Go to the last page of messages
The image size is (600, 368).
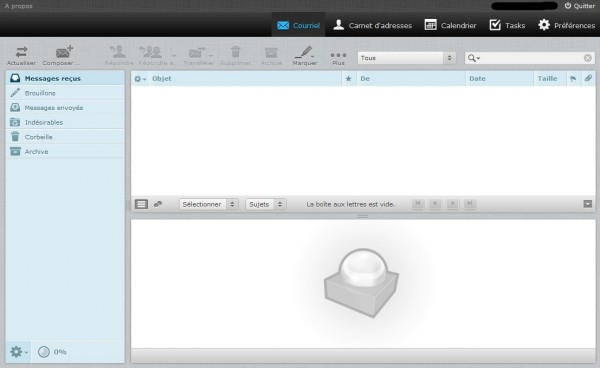[x=470, y=204]
